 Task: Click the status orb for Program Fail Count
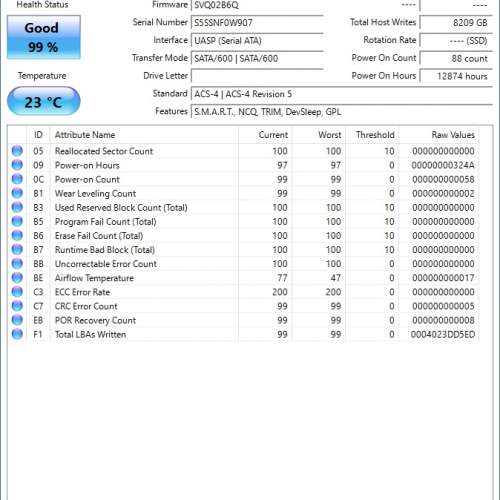(x=17, y=221)
